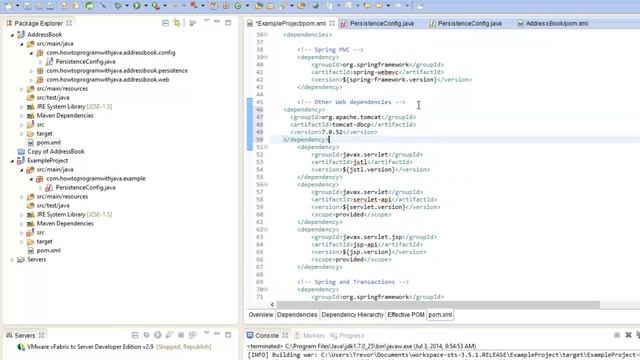Collapse the ExampleProject project node
This screenshot has height=360, width=640.
12,161
